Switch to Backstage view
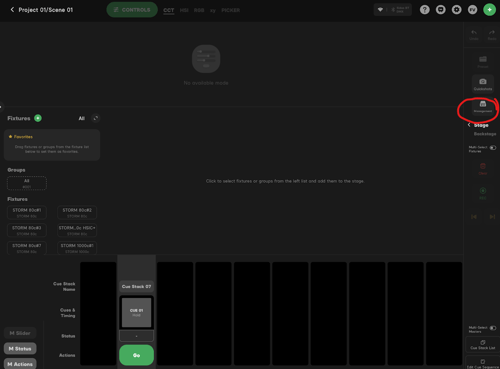The image size is (500, 369). pyautogui.click(x=485, y=134)
